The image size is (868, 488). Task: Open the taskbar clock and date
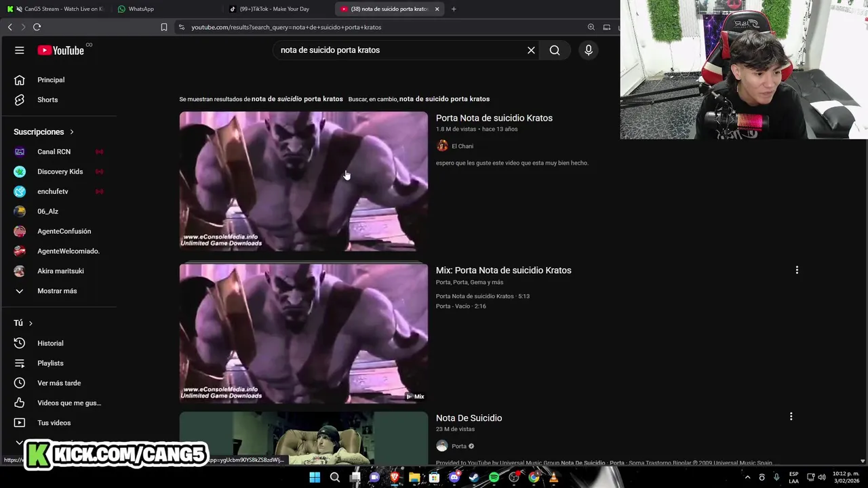click(x=845, y=477)
